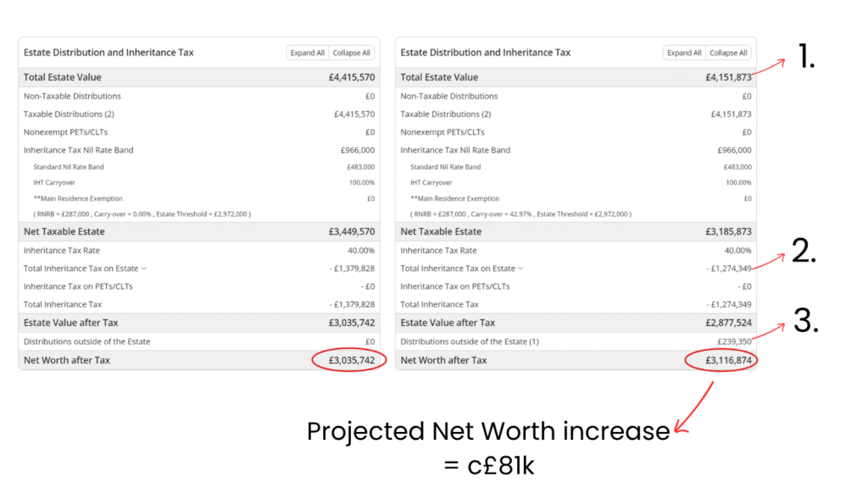This screenshot has height=488, width=868.
Task: Click Expand All in the left panel
Action: [x=307, y=52]
